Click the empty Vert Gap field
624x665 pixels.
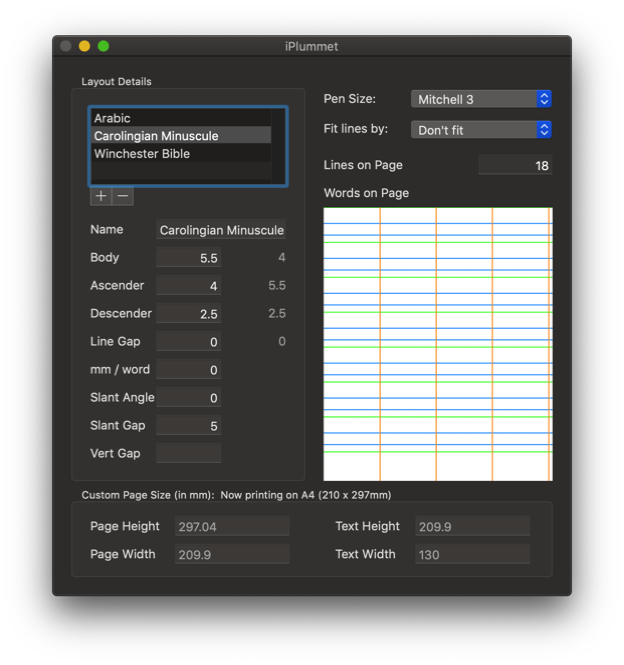[188, 453]
